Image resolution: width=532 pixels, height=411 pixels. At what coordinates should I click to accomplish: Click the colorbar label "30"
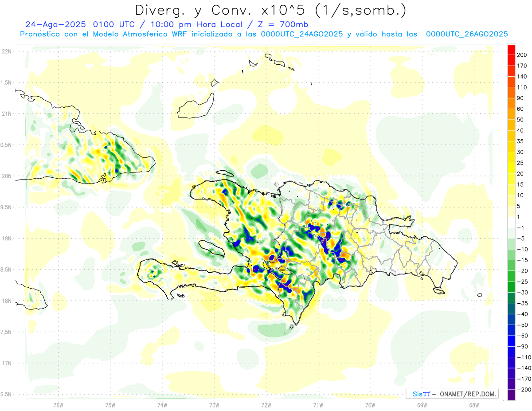tap(520, 152)
